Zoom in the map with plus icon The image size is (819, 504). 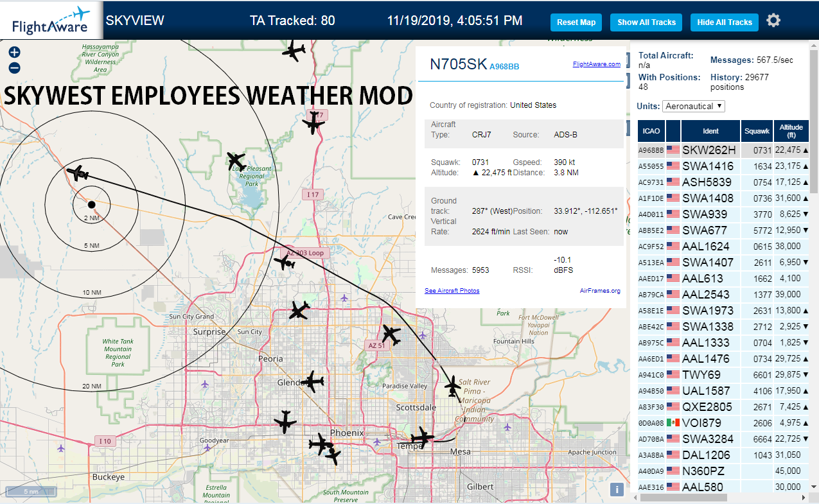click(x=14, y=53)
